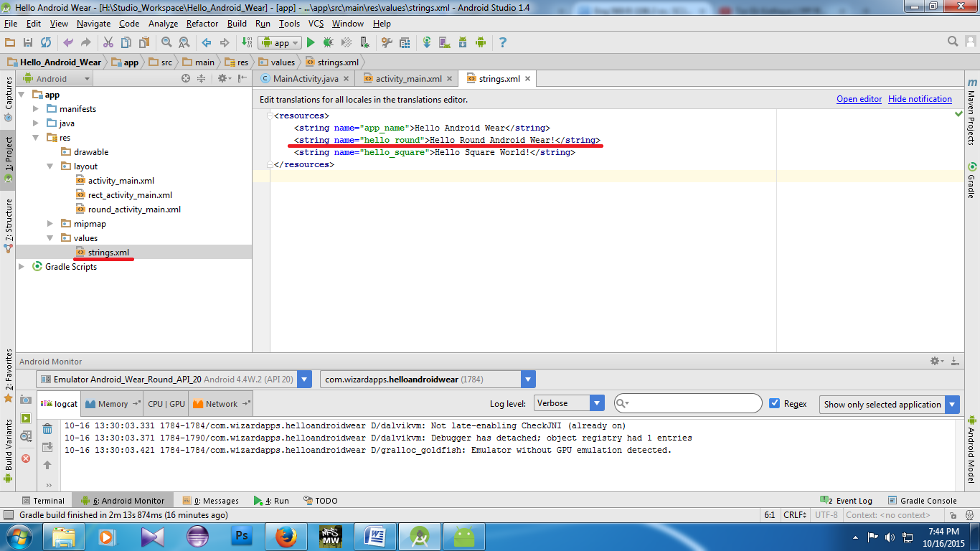Click the Find magnifier toolbar icon
The height and width of the screenshot is (551, 980).
[166, 42]
